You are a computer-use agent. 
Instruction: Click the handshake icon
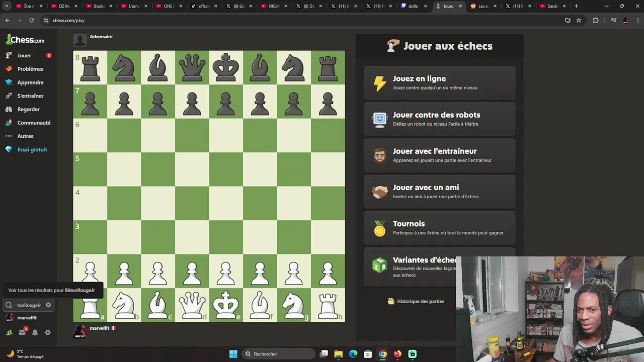pos(380,192)
